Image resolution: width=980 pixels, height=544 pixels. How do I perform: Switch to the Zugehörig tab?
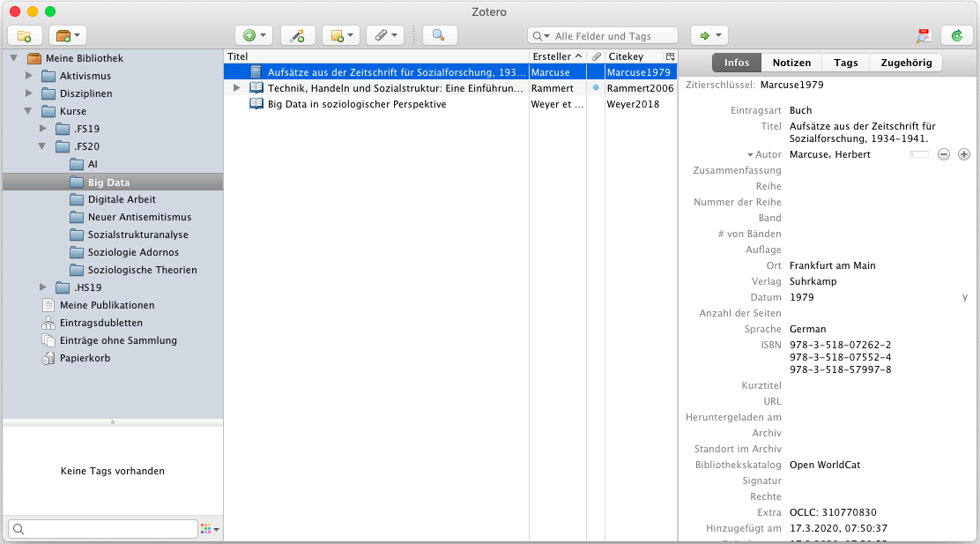(906, 63)
